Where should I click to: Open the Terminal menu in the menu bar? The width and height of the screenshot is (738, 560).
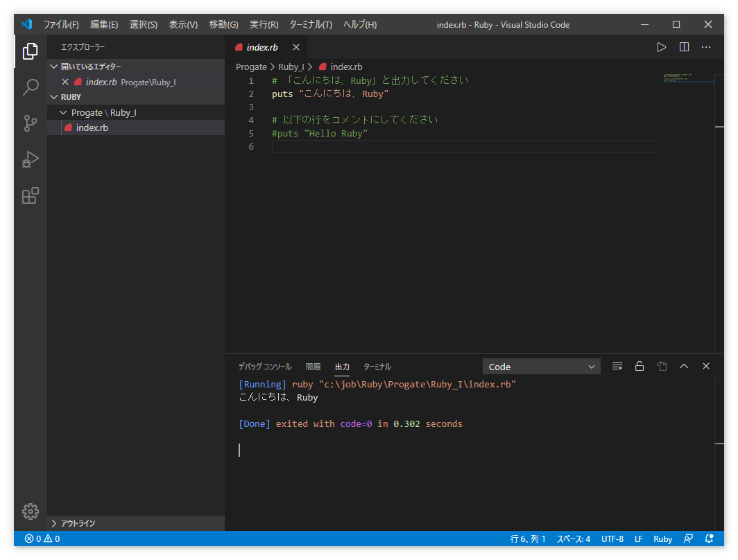point(310,24)
